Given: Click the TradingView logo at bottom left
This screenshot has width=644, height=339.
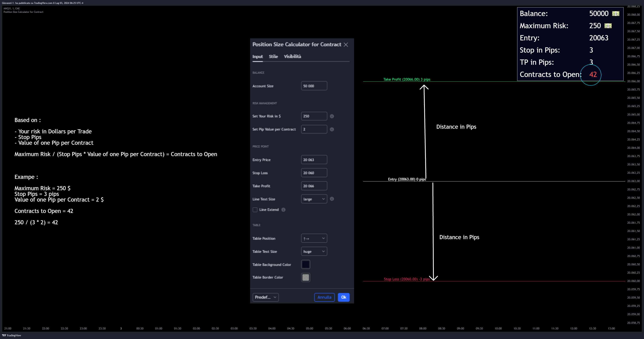Looking at the screenshot, I should [x=12, y=335].
